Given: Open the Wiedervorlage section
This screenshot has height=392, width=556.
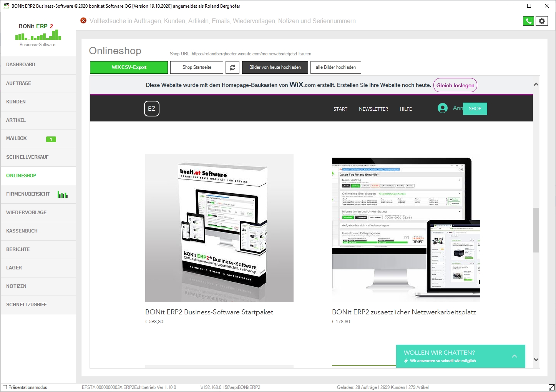Looking at the screenshot, I should click(x=38, y=213).
